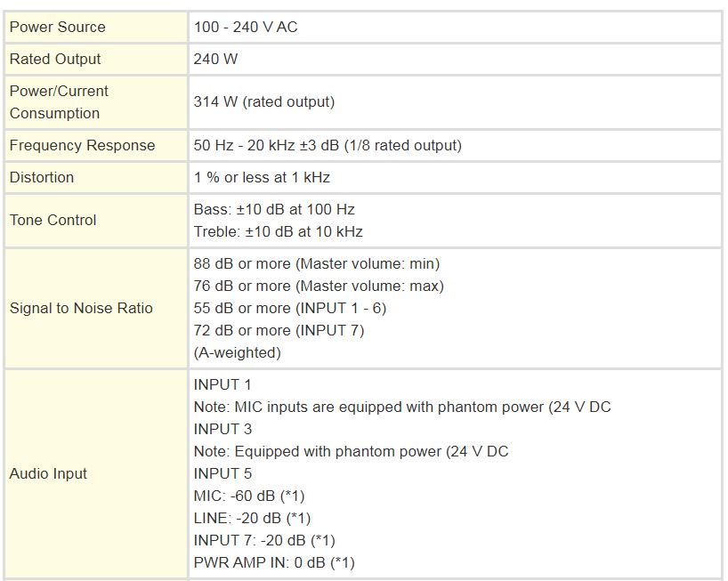The image size is (728, 581).
Task: Select the 88 dB Master volume min line
Action: click(x=316, y=263)
